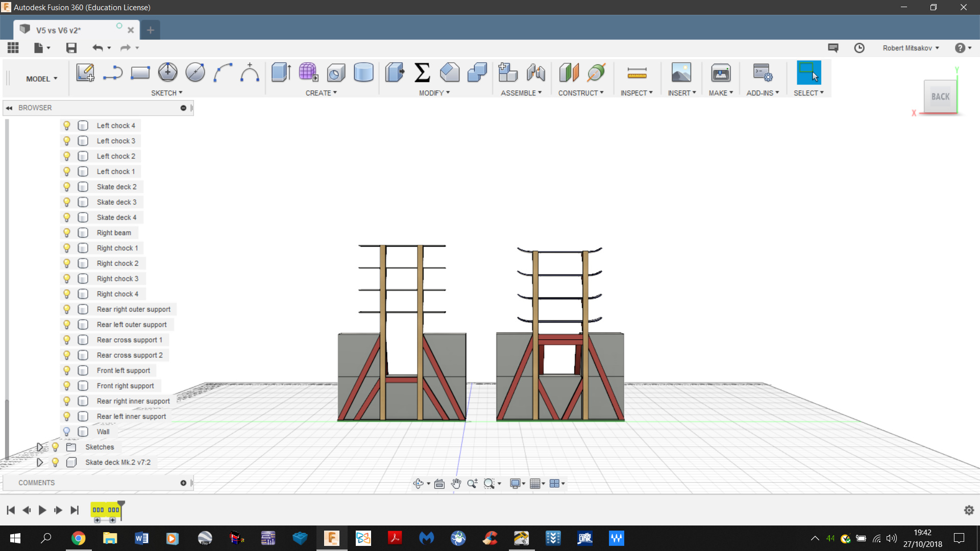980x551 pixels.
Task: Open the Create Form tool
Action: click(308, 72)
